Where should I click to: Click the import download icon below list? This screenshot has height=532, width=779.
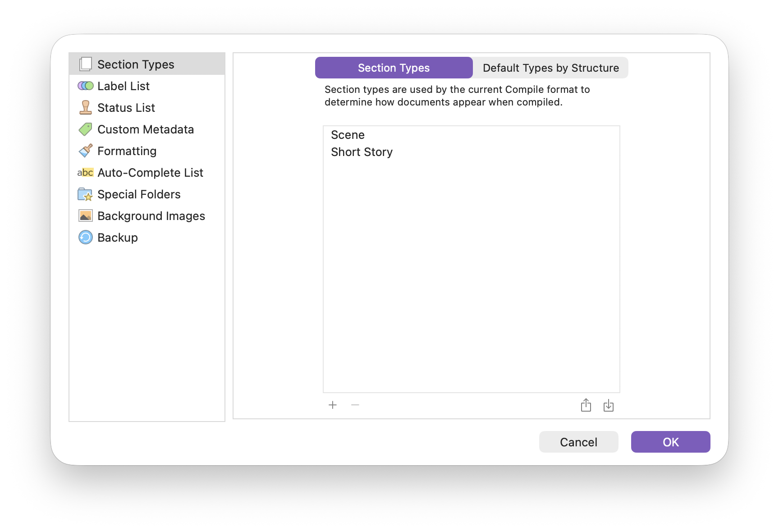(x=608, y=405)
